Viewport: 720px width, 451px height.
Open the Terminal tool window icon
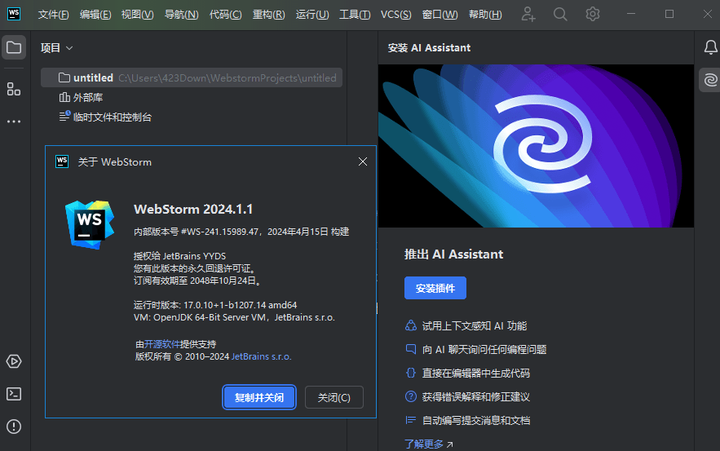point(14,394)
